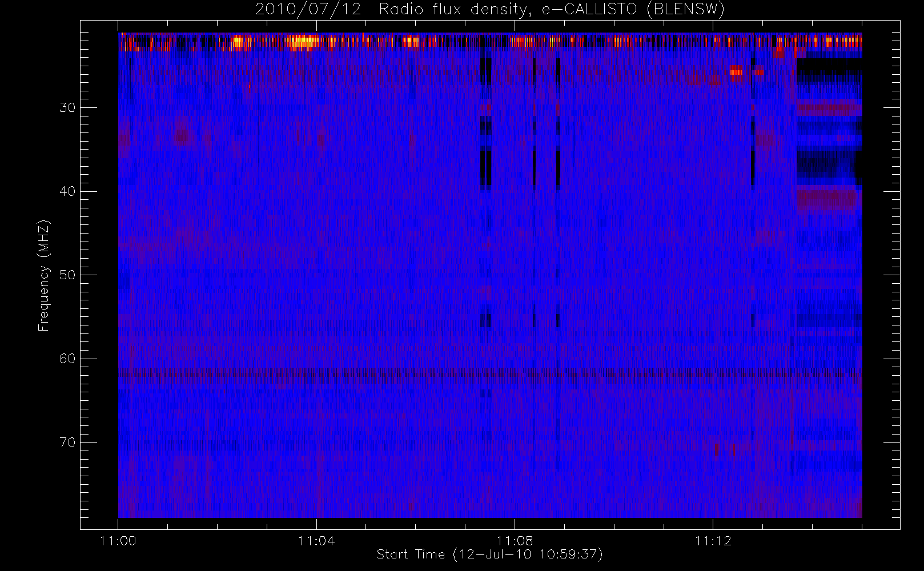Screen dimensions: 924x571
Task: Click the 11:08 time axis label
Action: pyautogui.click(x=515, y=541)
